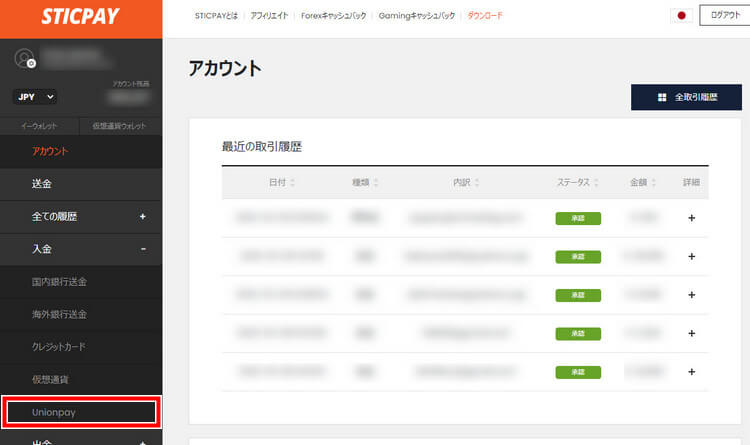This screenshot has width=750, height=445.
Task: Sort table by 種類 column
Action: (x=365, y=182)
